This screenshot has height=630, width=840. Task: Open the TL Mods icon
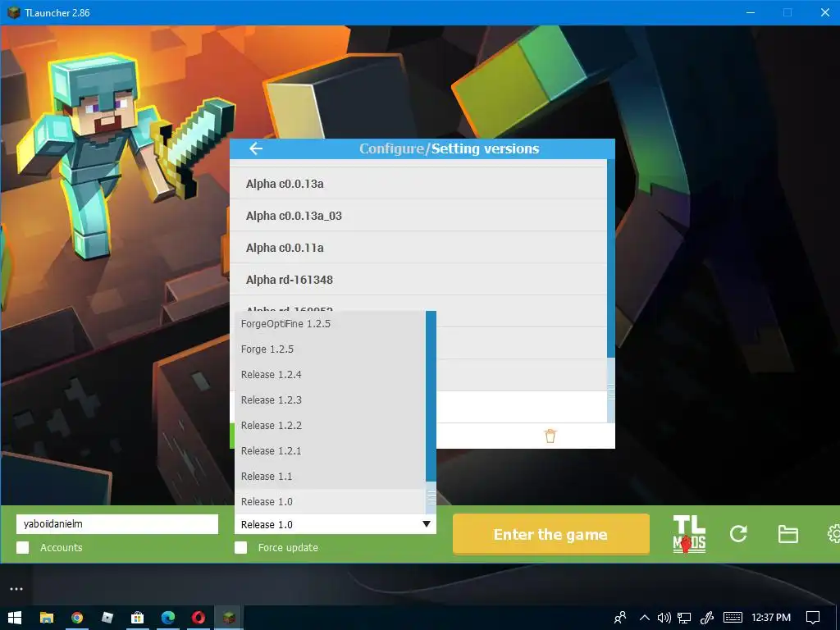click(x=689, y=534)
